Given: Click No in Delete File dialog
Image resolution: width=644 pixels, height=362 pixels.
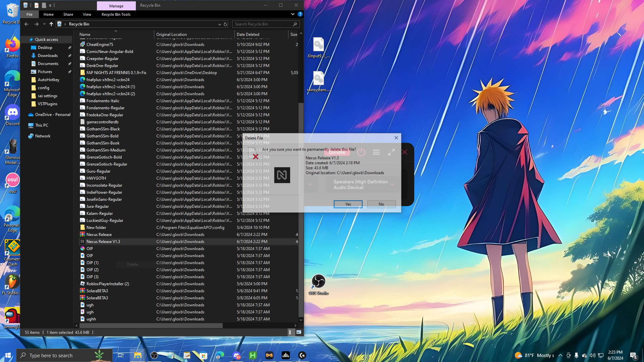Looking at the screenshot, I should (381, 204).
